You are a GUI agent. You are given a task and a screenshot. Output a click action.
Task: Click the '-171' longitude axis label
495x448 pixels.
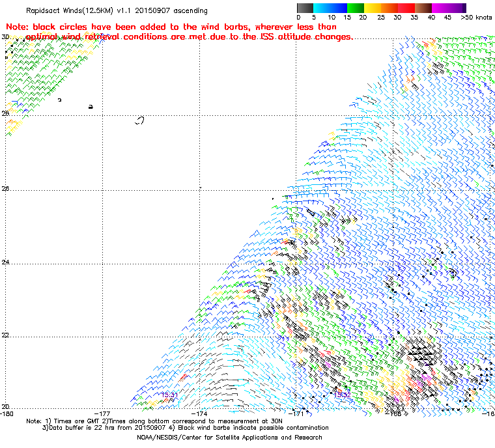[296, 413]
